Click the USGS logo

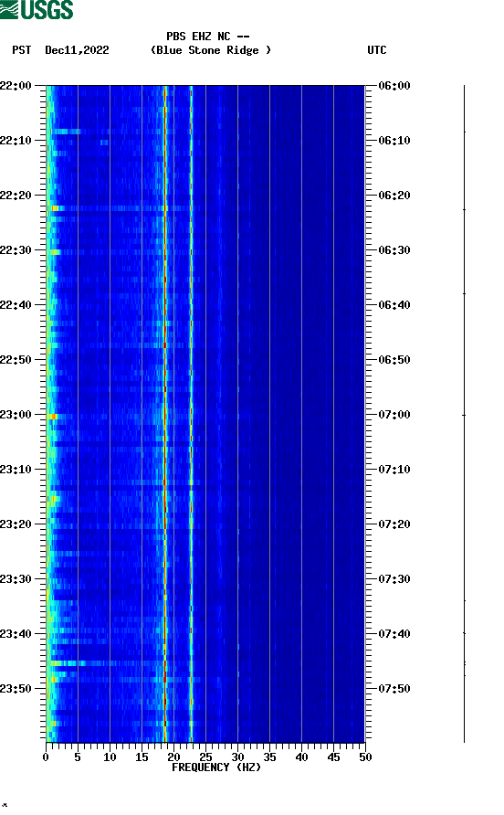(x=37, y=9)
